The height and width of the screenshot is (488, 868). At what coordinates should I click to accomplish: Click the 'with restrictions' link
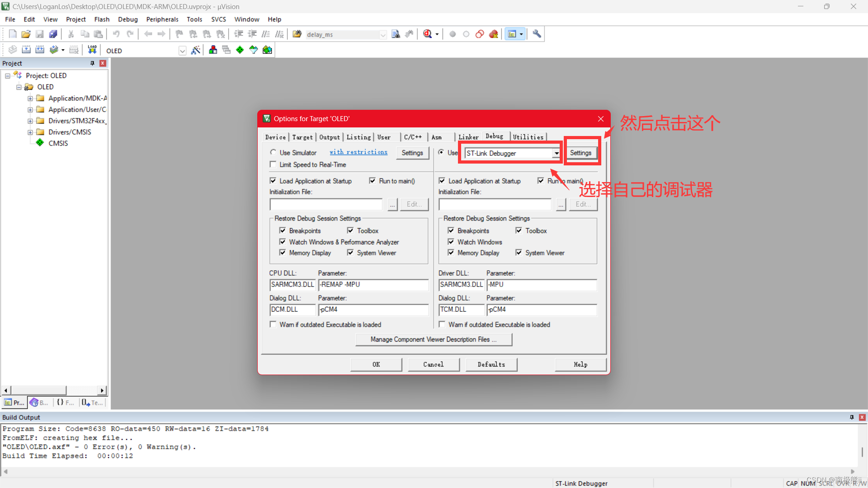point(358,152)
